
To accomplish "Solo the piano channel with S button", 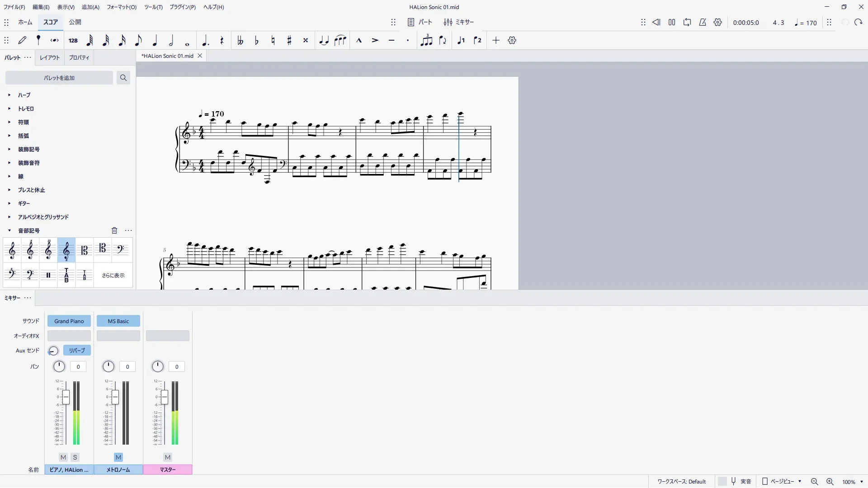I will 75,457.
